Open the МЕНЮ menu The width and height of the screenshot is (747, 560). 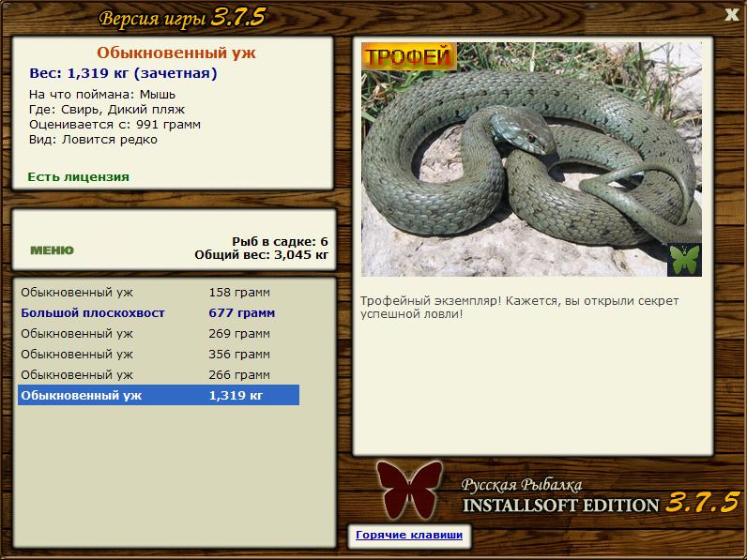coord(52,250)
